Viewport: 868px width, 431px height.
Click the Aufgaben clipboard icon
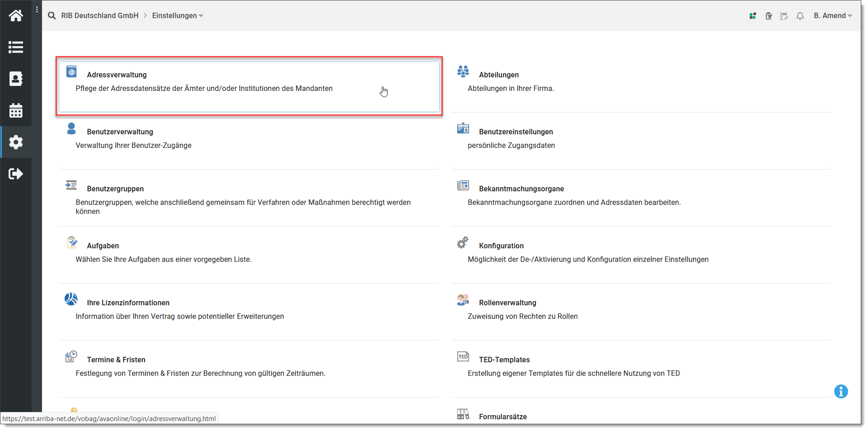(72, 242)
